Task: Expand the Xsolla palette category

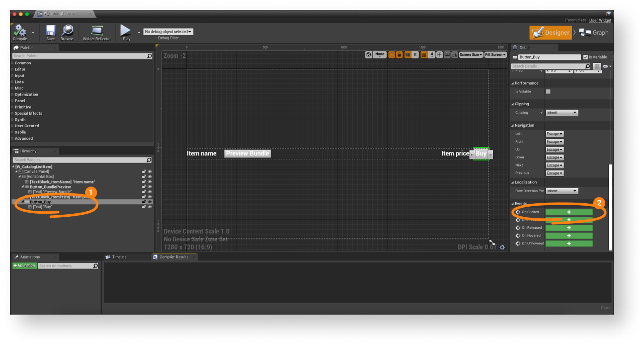Action: [20, 132]
